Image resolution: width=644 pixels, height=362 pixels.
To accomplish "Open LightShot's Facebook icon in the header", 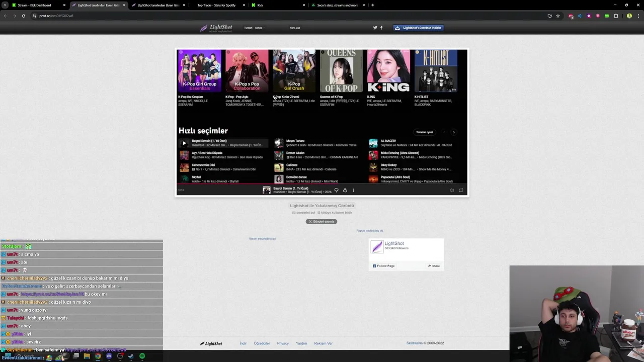I will (x=381, y=28).
